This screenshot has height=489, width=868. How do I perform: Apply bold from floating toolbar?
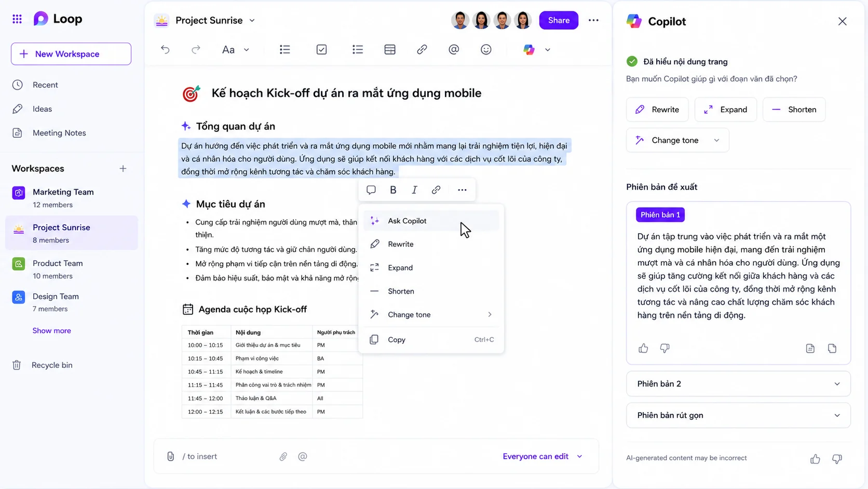(x=393, y=190)
